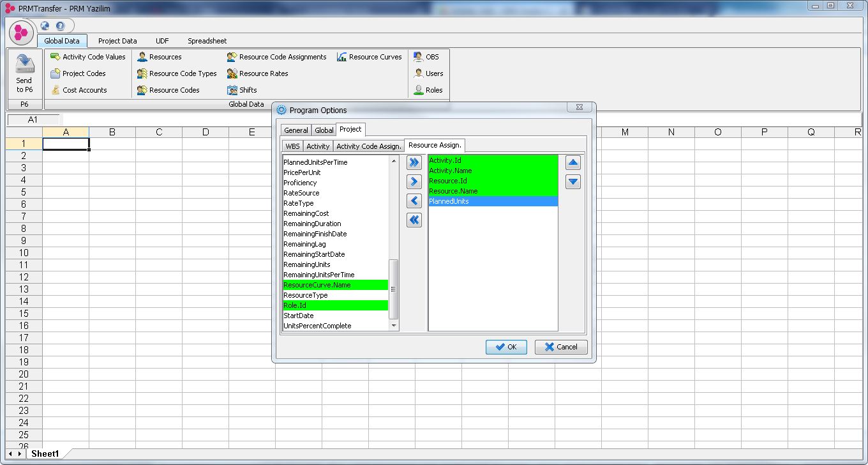Open the General tab in Program Options
The height and width of the screenshot is (465, 868).
click(296, 130)
